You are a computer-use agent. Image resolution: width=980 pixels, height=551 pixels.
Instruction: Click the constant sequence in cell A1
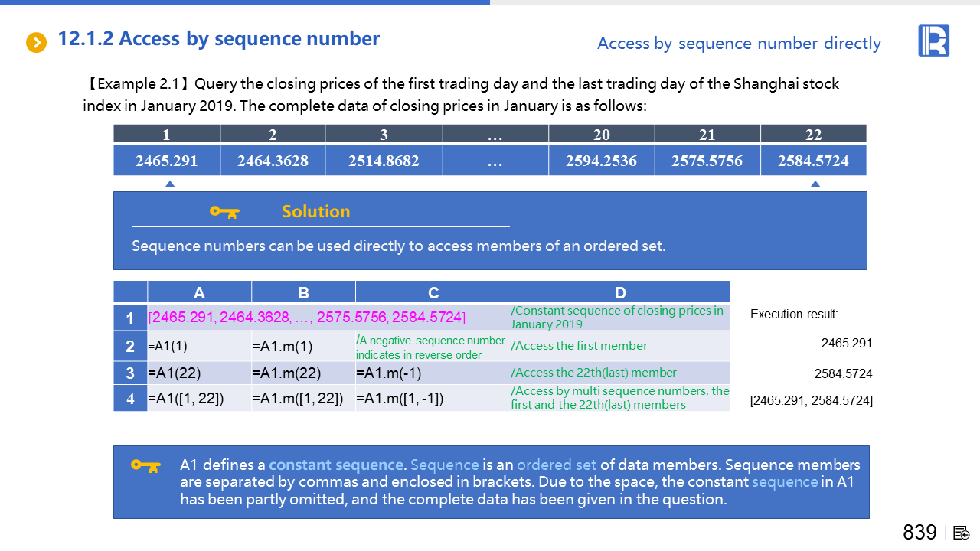pos(308,318)
